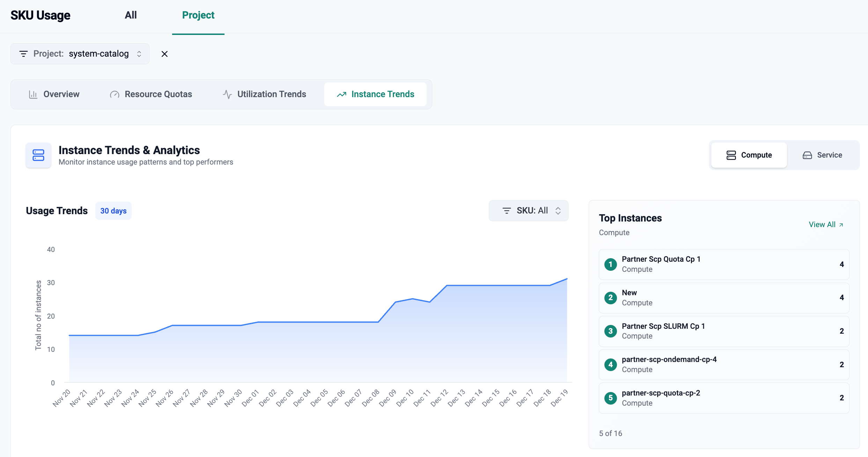Viewport: 868px width, 457px height.
Task: Click the Dec 19 point on chart line
Action: (567, 279)
